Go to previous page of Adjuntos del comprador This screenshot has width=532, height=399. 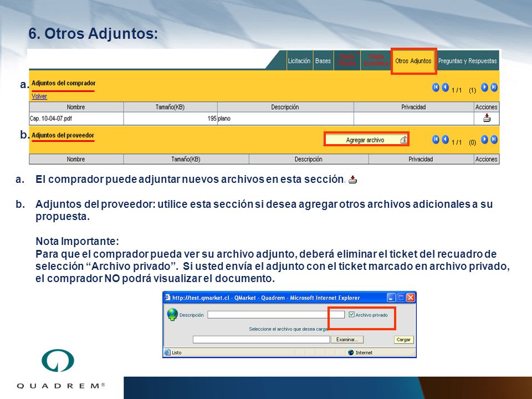pos(446,88)
